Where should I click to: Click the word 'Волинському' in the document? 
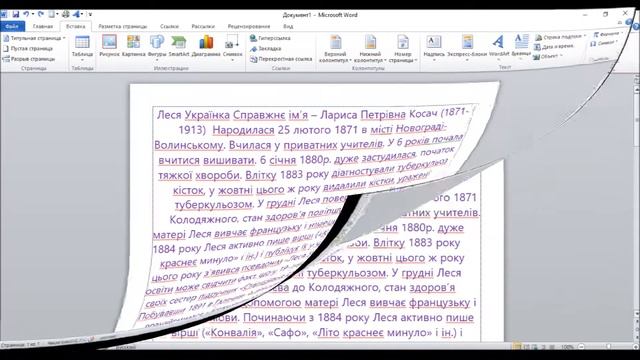point(189,145)
